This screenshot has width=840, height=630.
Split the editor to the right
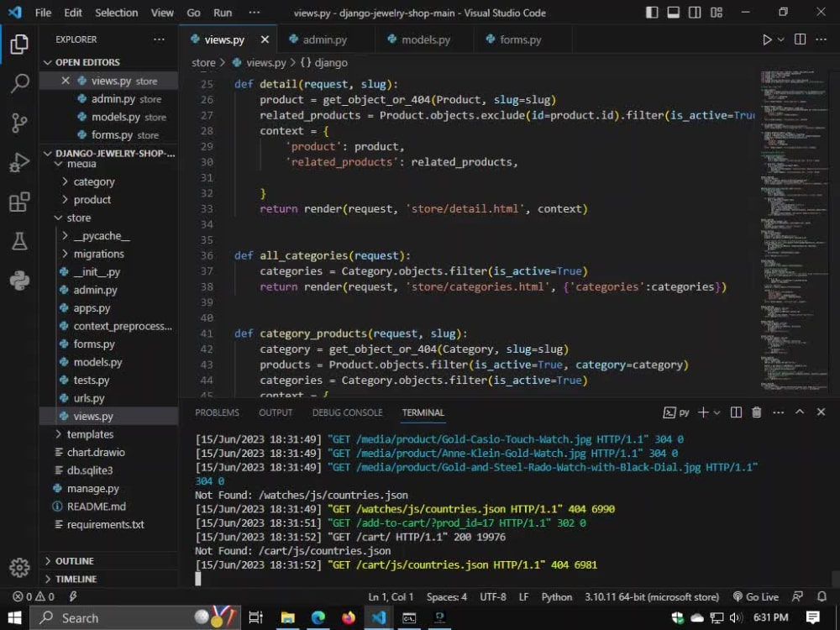point(800,39)
